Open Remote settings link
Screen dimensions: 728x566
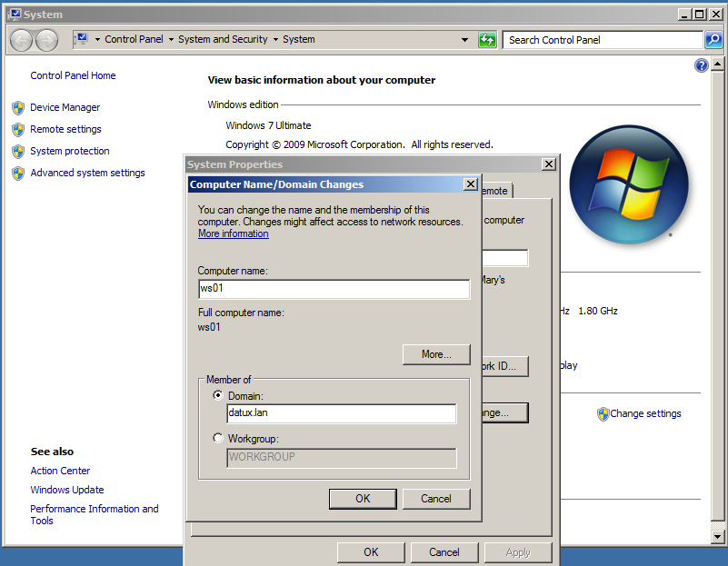(x=65, y=129)
